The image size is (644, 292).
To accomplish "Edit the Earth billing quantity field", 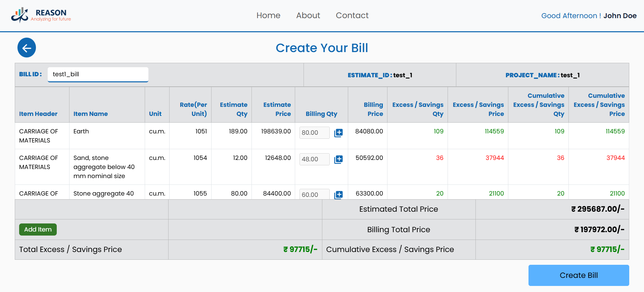I will [x=314, y=133].
